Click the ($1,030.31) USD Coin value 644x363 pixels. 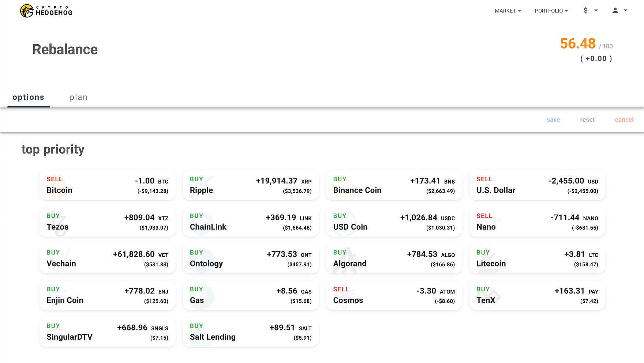[x=441, y=228]
